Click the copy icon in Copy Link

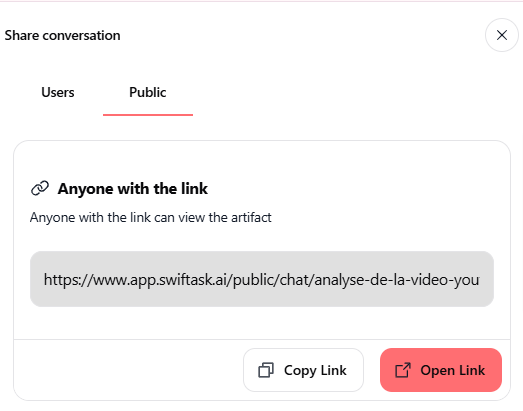pos(266,370)
